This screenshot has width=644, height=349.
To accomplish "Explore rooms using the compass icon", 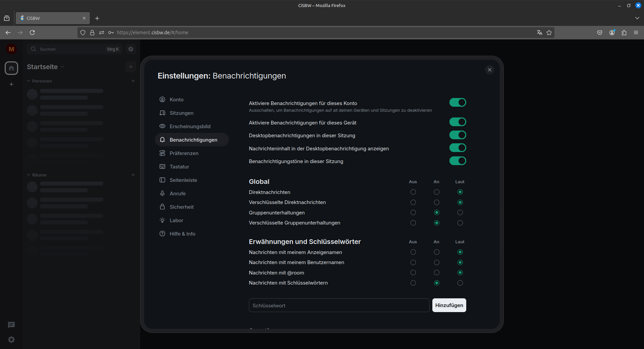I will coord(130,49).
